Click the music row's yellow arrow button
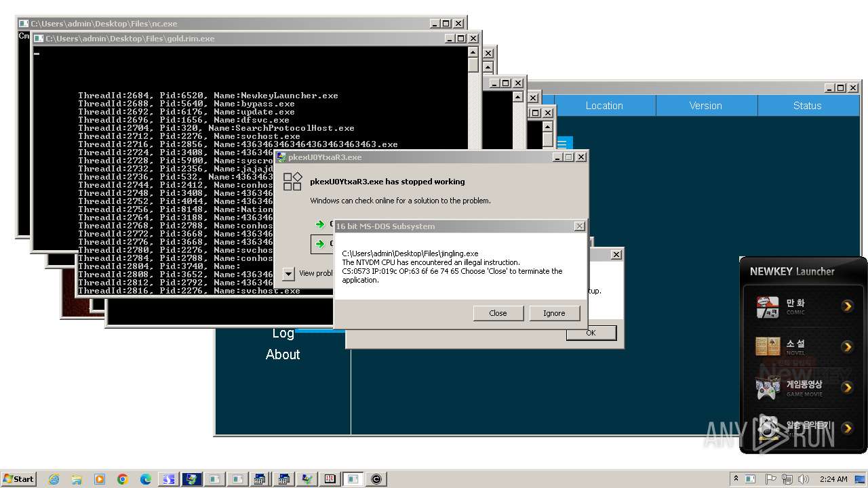The image size is (868, 488). 847,428
